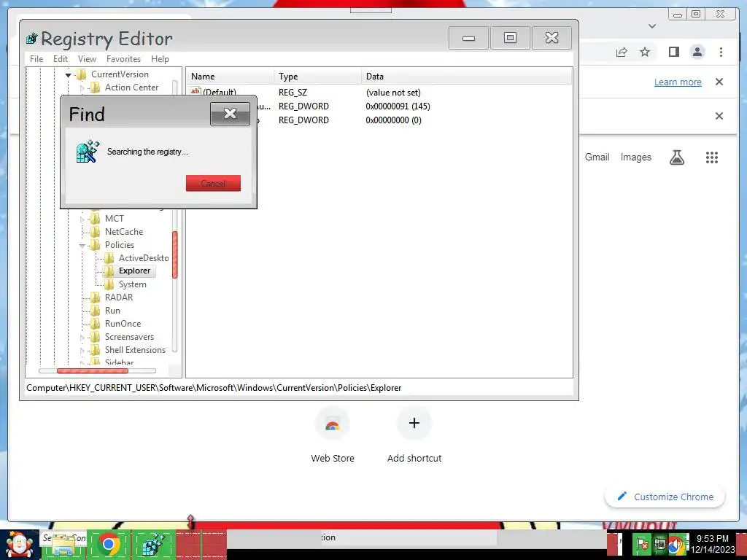
Task: Collapse the CurrentVersion tree node
Action: 68,75
